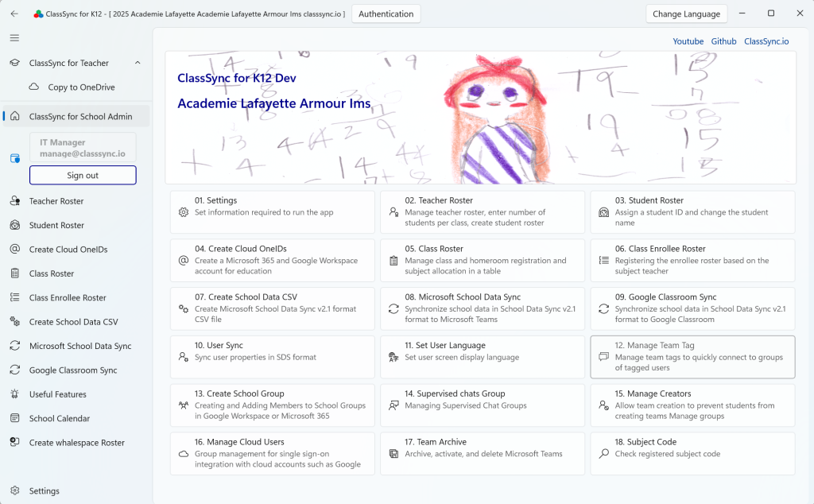Open the 03. Student Roster card

coord(692,212)
